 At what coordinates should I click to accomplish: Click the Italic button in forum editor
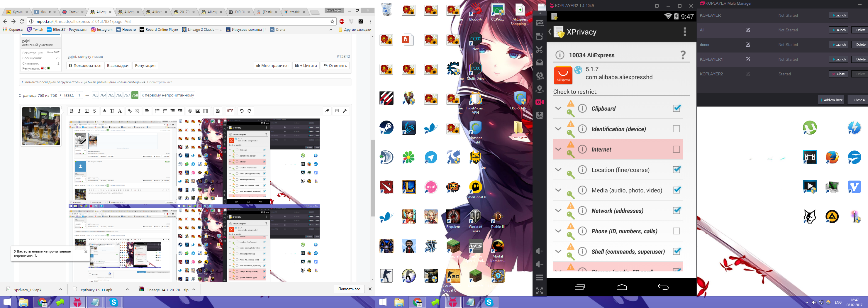(79, 111)
